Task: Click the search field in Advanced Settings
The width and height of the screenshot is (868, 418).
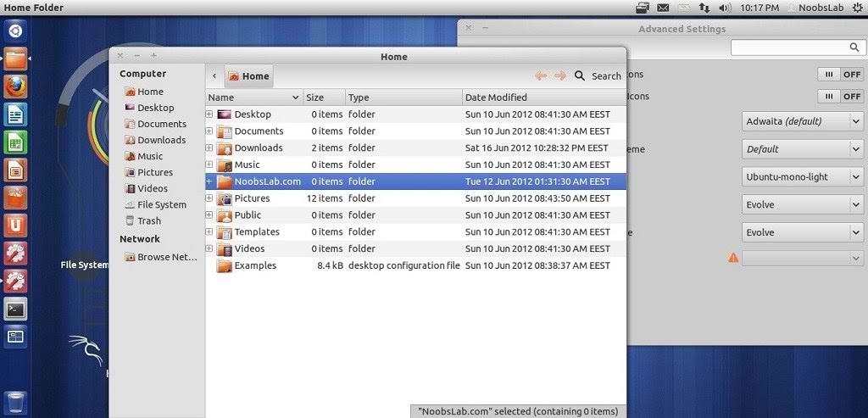Action: click(x=797, y=47)
